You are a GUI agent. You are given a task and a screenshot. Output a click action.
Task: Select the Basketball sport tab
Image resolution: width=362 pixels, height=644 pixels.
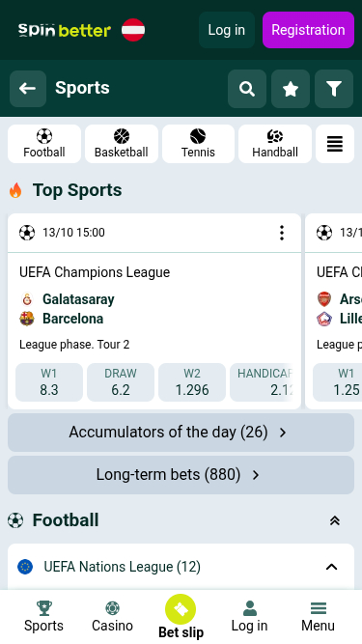pos(122,144)
